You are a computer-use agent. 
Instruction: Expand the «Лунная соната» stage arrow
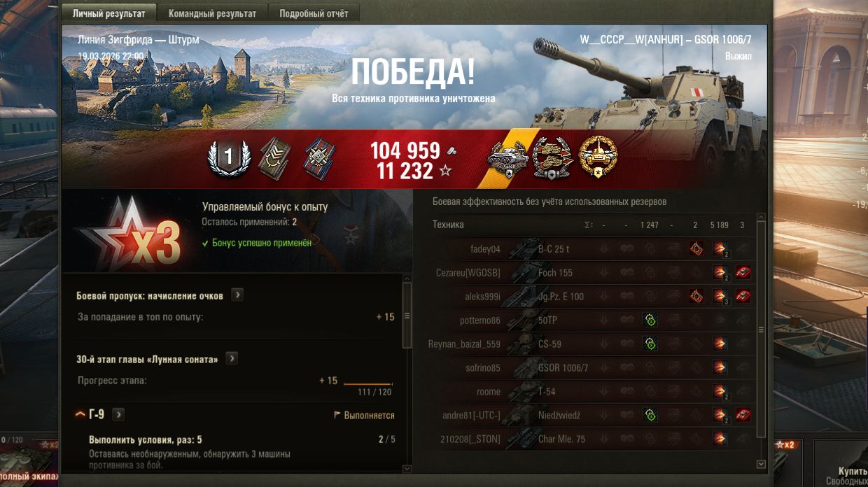tap(232, 358)
